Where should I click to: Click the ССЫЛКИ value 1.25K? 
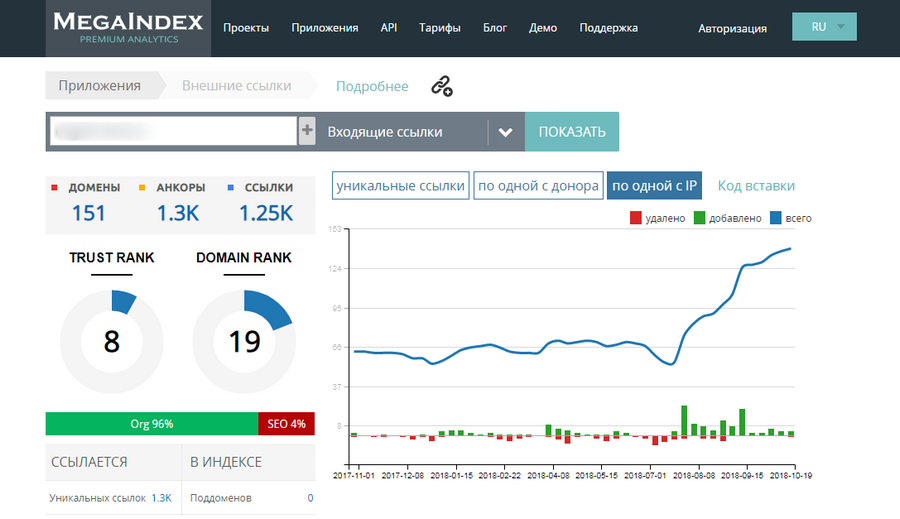pyautogui.click(x=266, y=213)
